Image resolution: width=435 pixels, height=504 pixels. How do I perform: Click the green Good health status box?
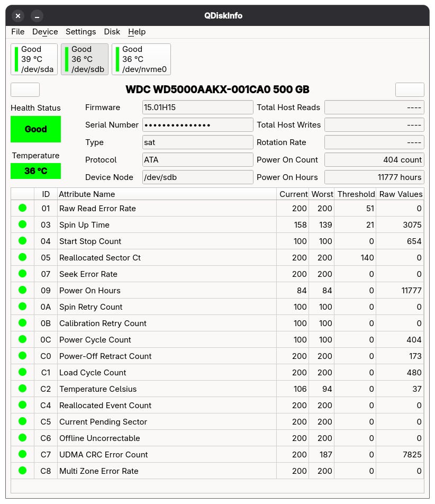pos(35,129)
